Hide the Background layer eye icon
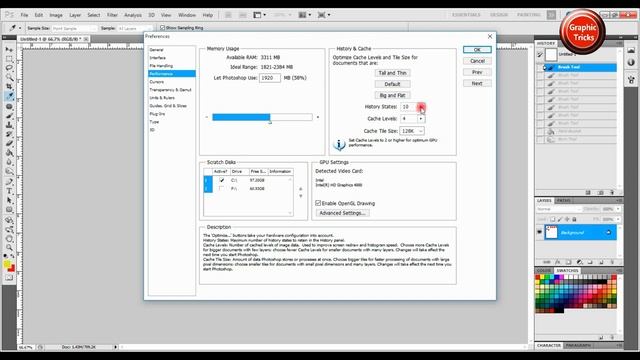Viewport: 640px width, 360px height. pos(540,232)
